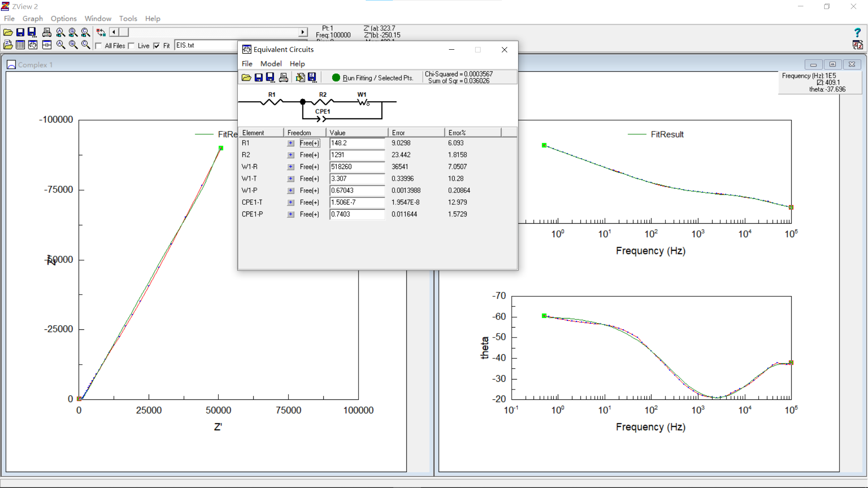Click the W1-P value field 0.67043
The height and width of the screenshot is (488, 868).
pyautogui.click(x=357, y=191)
